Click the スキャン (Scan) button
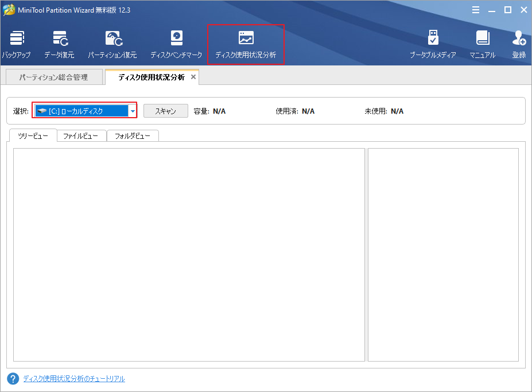 tap(166, 111)
